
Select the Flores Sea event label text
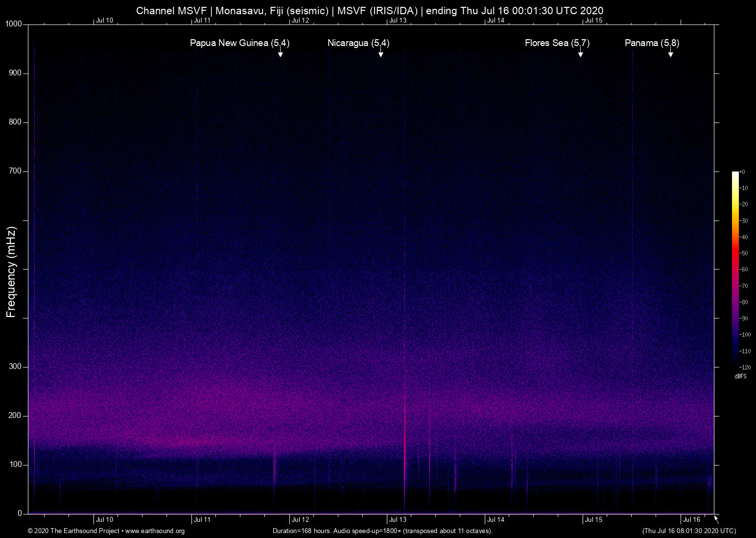(557, 43)
